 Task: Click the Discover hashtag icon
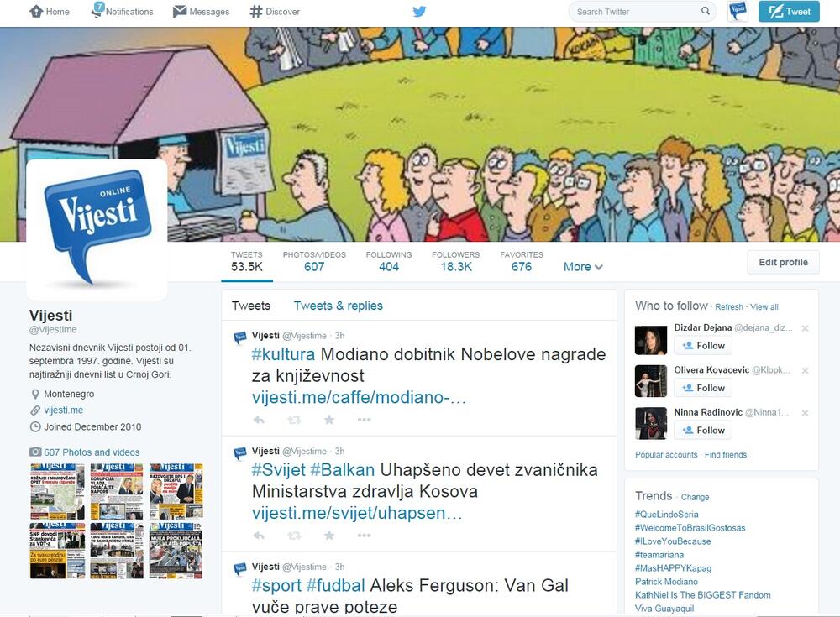[x=256, y=11]
